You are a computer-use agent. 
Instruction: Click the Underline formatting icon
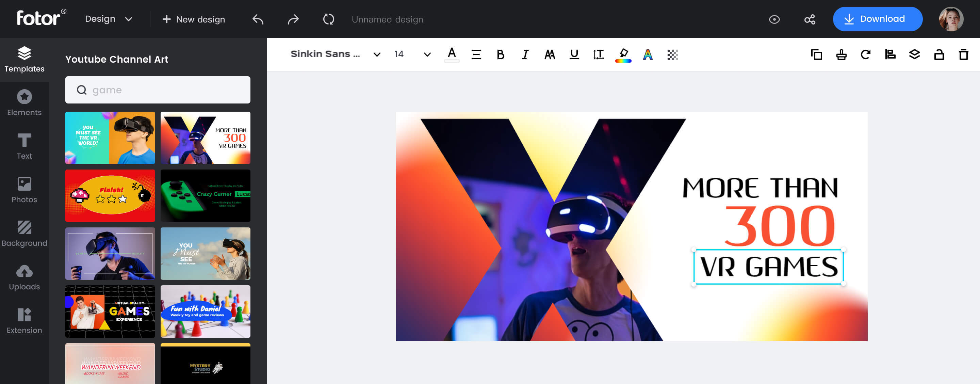[574, 54]
